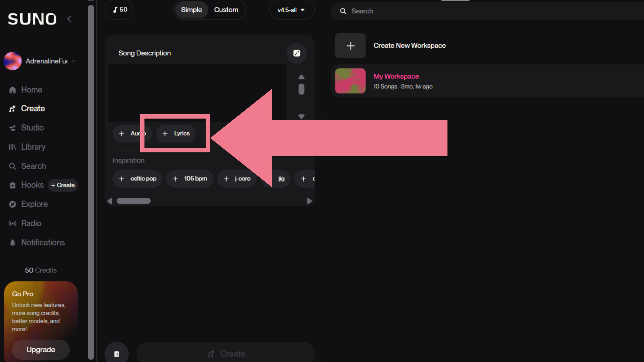This screenshot has height=362, width=644.
Task: Switch to Simple mode
Action: pos(191,10)
